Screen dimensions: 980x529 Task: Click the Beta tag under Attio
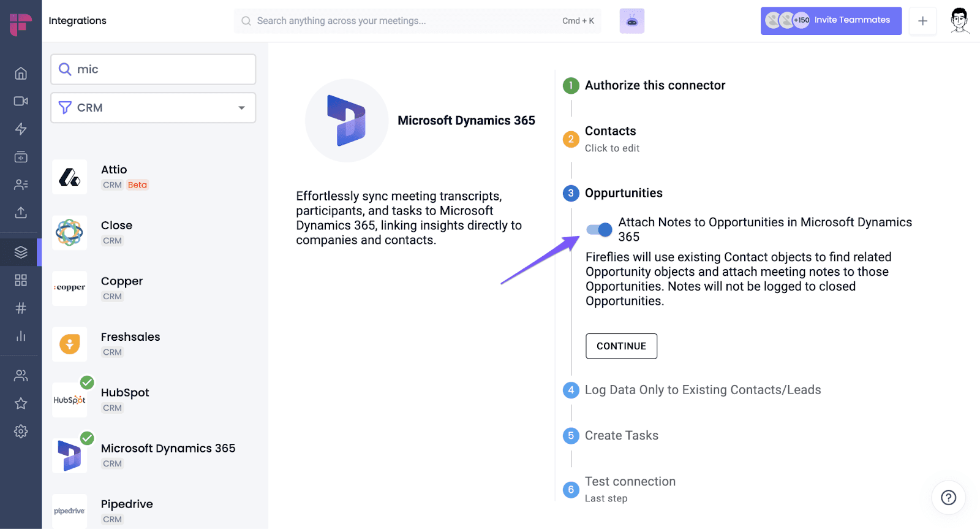(x=137, y=185)
